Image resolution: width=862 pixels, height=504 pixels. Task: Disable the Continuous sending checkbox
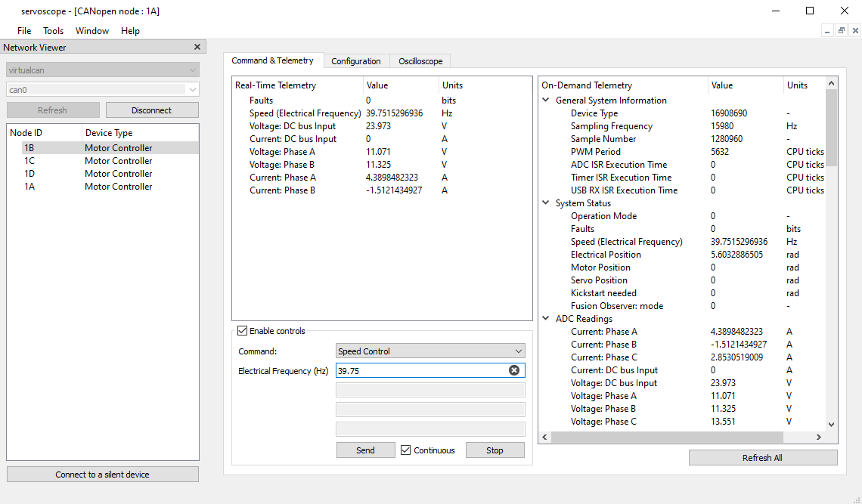tap(407, 450)
